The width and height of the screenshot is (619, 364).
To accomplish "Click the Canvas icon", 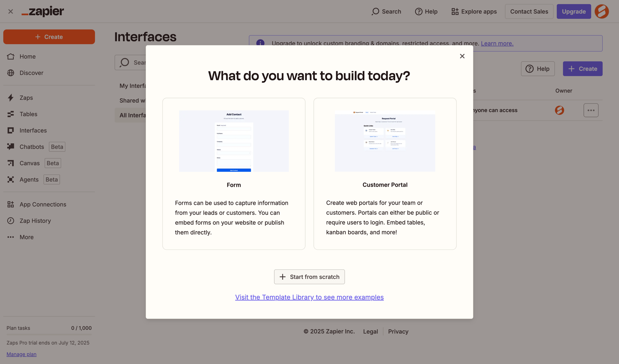I will (11, 163).
